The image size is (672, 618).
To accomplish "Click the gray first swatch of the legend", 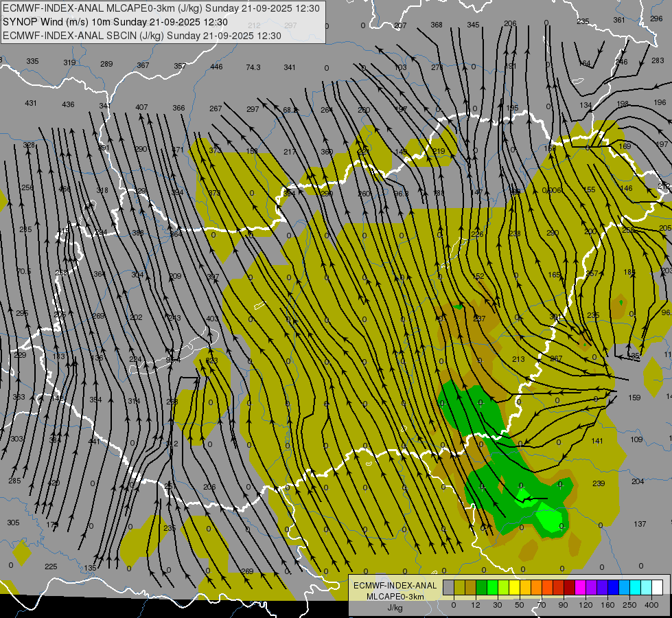I will (x=448, y=587).
